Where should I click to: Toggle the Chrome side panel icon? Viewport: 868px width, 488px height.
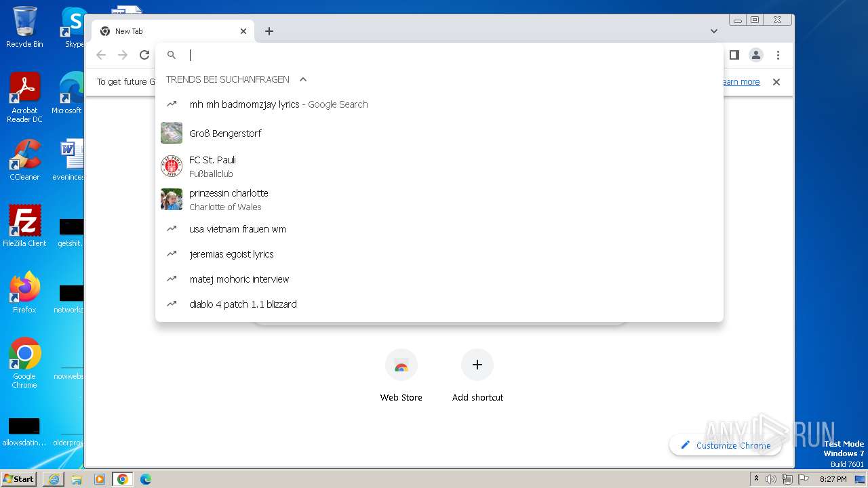(x=734, y=55)
